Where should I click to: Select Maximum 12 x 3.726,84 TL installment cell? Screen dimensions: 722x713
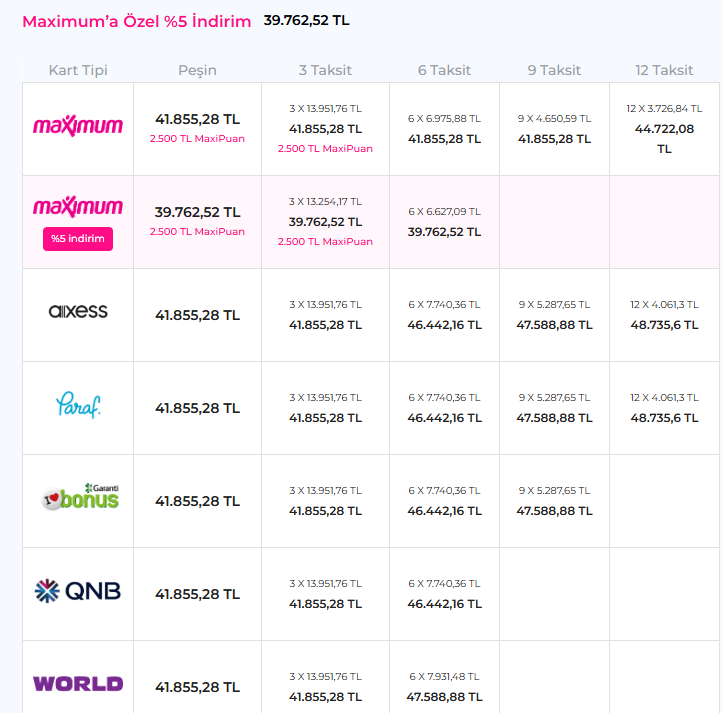(x=664, y=129)
